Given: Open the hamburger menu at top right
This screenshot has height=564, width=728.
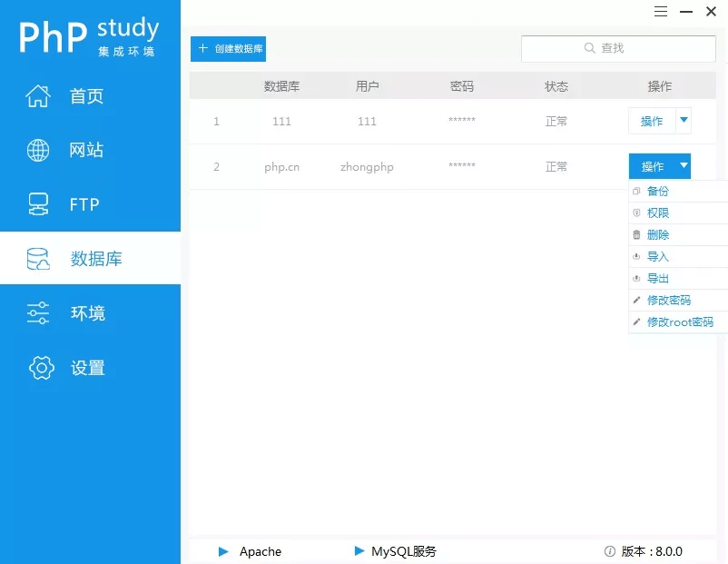Looking at the screenshot, I should 661,12.
